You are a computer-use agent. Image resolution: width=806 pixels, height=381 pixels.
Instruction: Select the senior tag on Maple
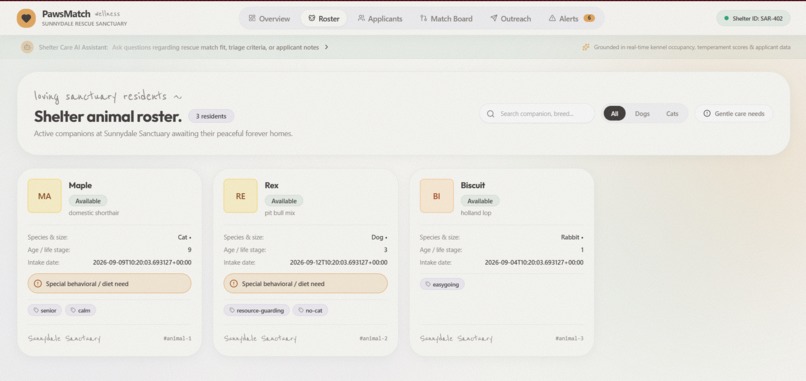point(45,310)
